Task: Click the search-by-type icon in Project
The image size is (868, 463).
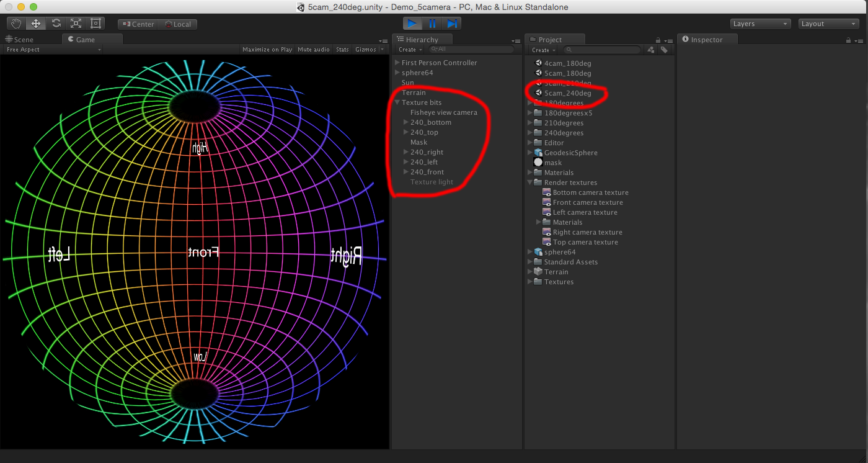Action: tap(651, 50)
